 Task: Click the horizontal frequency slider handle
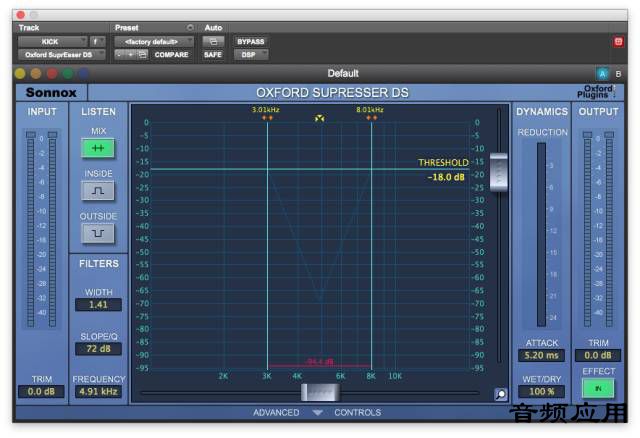320,393
